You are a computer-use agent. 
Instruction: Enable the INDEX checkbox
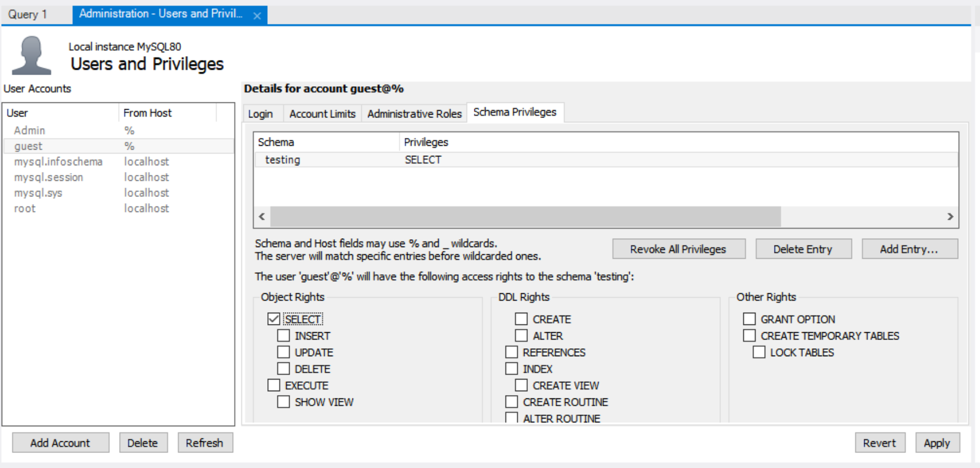511,369
